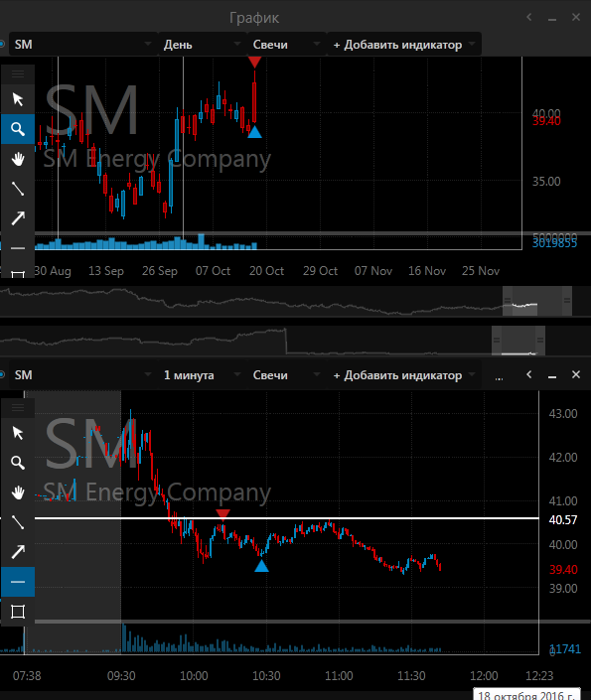
Task: Click left handle of second overview range slider
Action: 497,341
